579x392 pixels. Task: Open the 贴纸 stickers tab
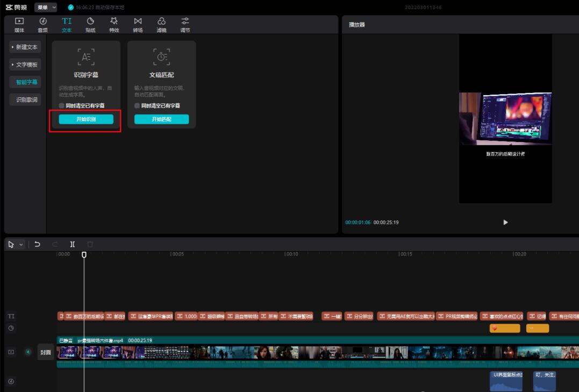[90, 25]
